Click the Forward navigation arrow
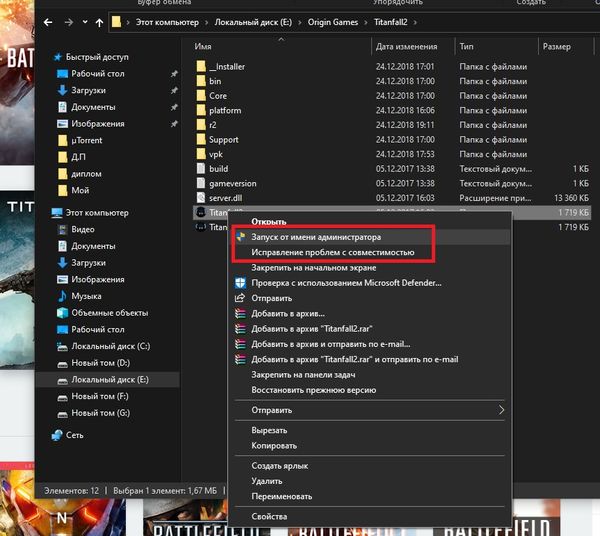This screenshot has height=536, width=600. click(x=68, y=23)
